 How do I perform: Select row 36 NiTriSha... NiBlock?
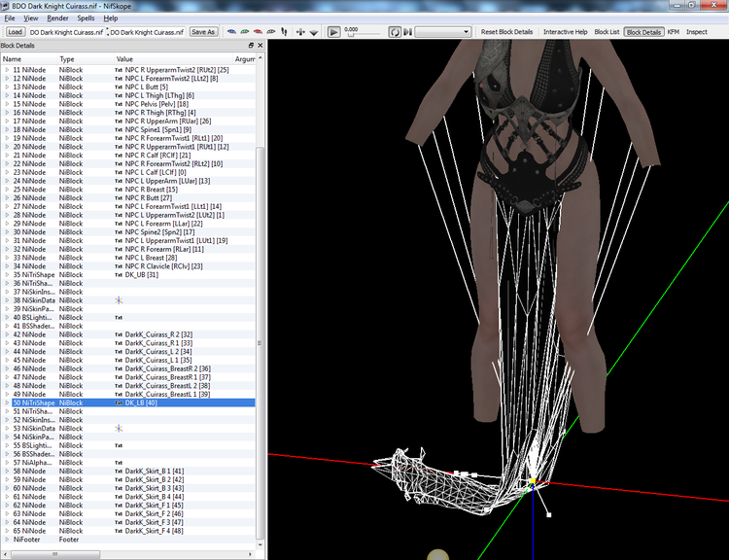128,283
